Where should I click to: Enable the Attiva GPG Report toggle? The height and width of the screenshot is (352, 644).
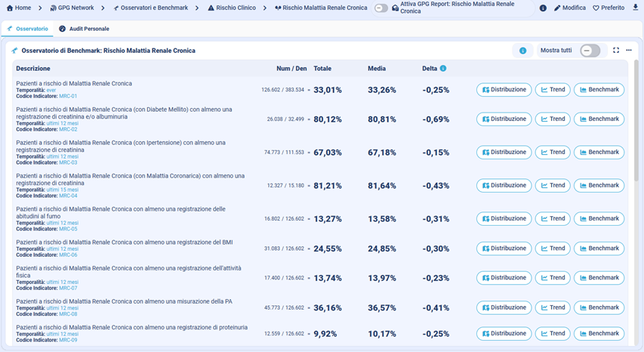coord(381,8)
